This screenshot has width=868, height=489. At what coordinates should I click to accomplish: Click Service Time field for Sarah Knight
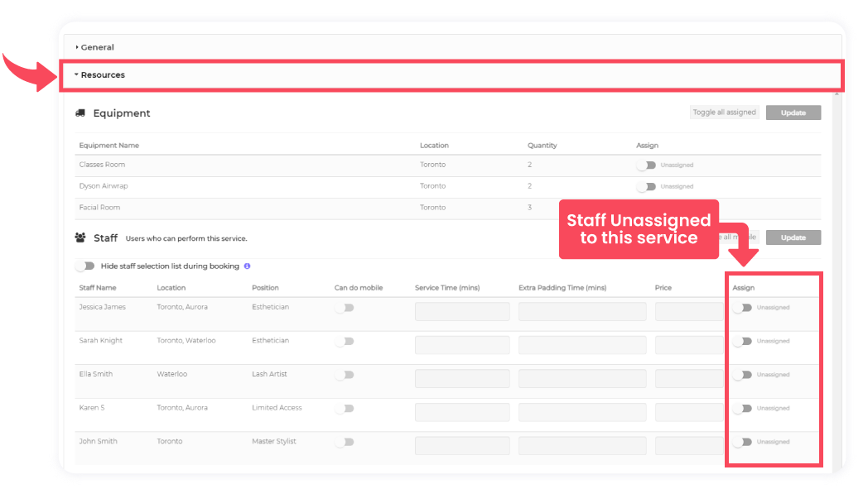pos(462,345)
